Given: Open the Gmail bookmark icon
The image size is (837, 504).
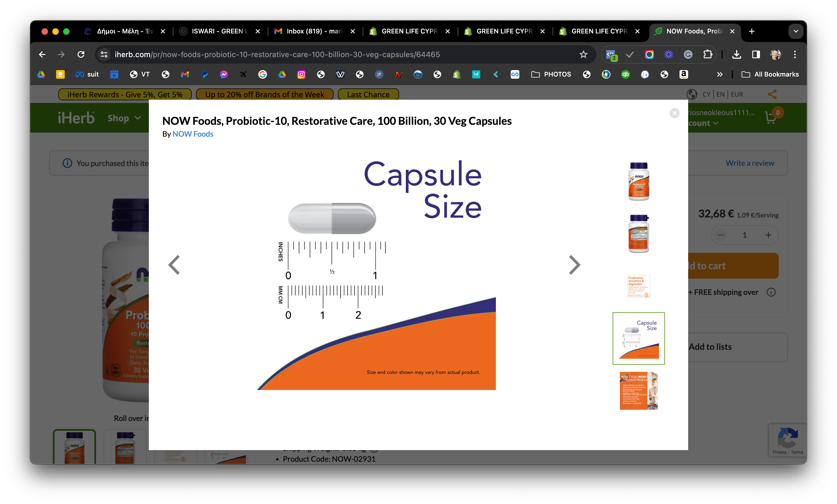Looking at the screenshot, I should (x=185, y=74).
